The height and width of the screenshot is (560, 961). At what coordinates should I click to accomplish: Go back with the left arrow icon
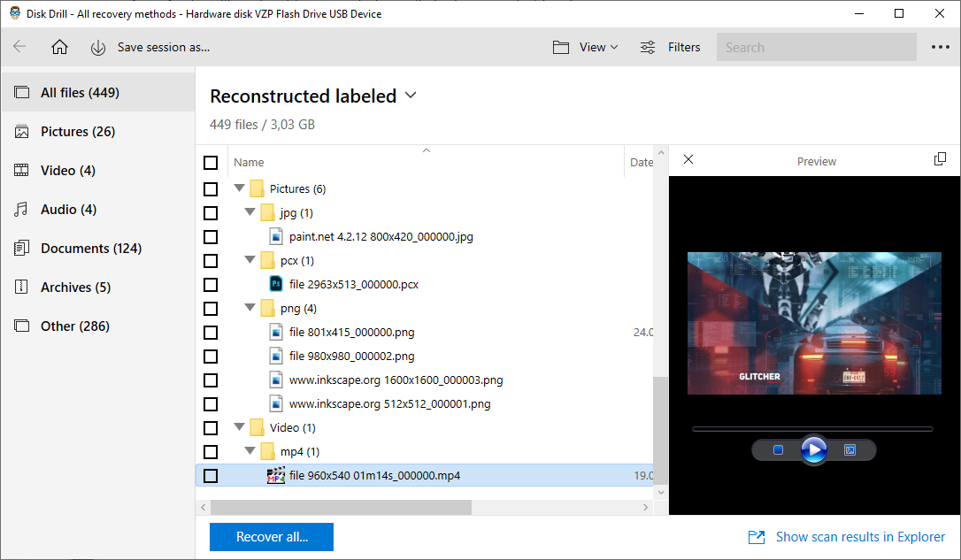(19, 47)
